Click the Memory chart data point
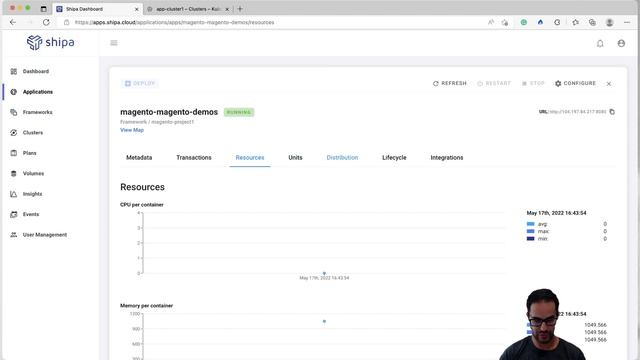Image resolution: width=640 pixels, height=360 pixels. (324, 321)
